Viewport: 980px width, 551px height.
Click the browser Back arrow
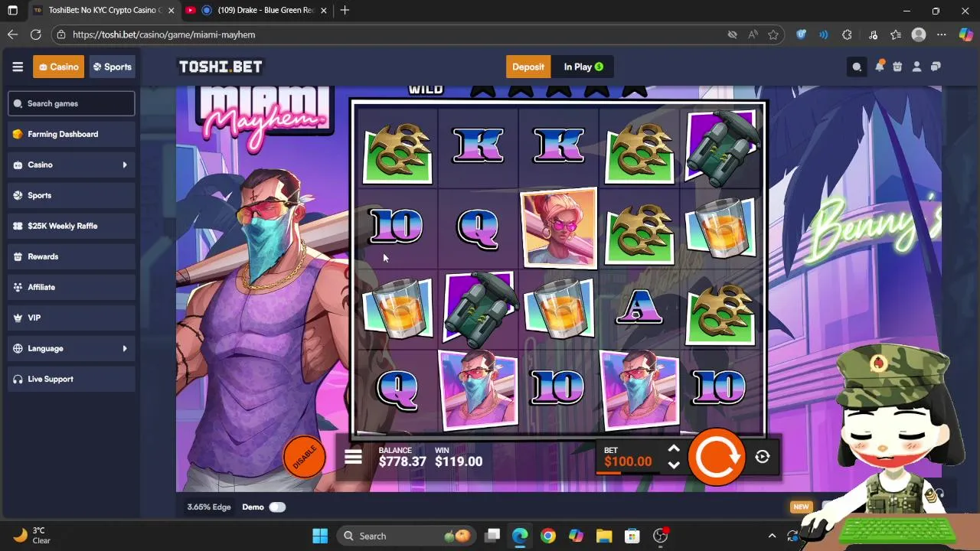(12, 34)
